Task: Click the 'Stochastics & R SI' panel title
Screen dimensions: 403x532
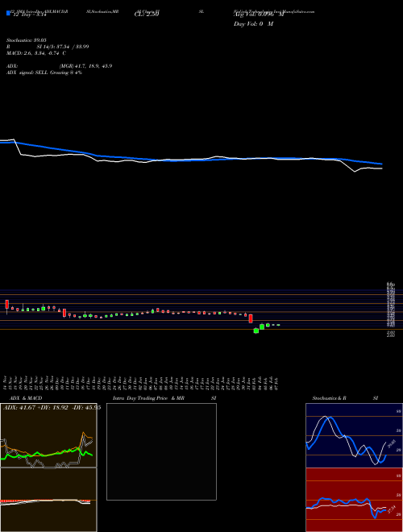Action: (x=345, y=398)
